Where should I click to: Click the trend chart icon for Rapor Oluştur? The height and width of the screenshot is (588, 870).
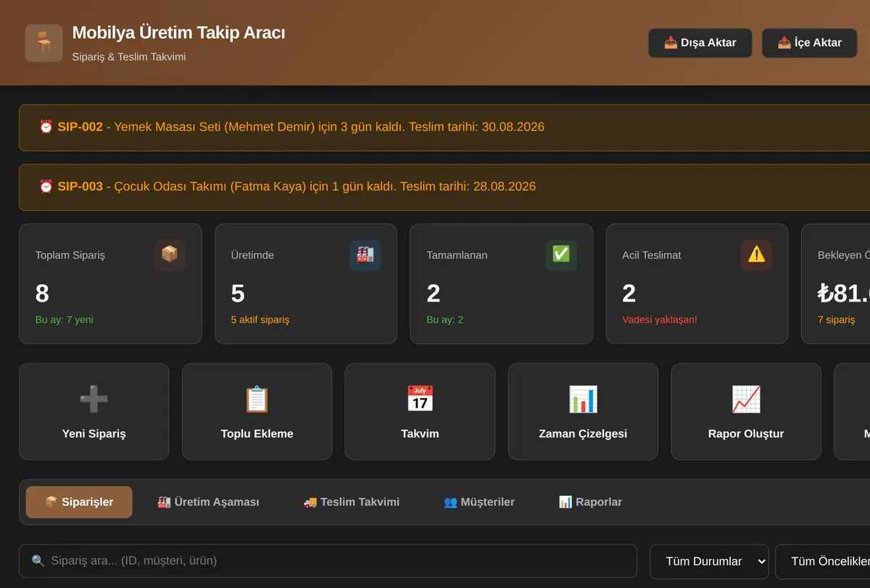pos(746,399)
